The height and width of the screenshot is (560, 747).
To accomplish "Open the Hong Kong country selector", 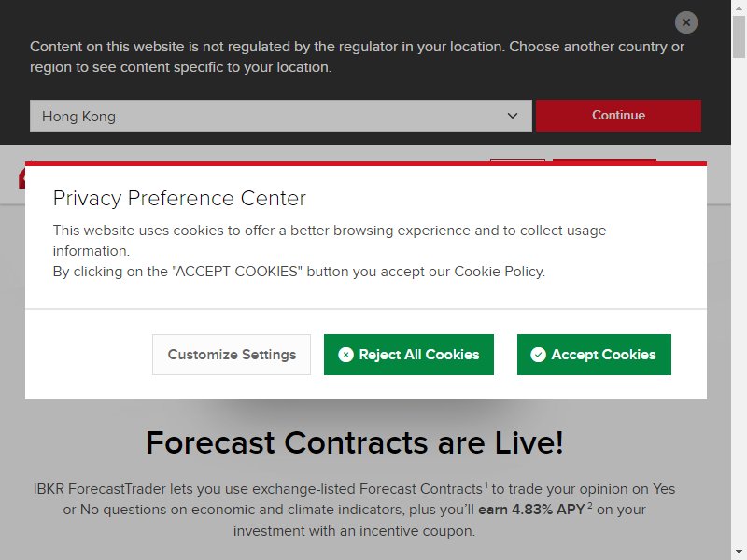I will pyautogui.click(x=281, y=116).
